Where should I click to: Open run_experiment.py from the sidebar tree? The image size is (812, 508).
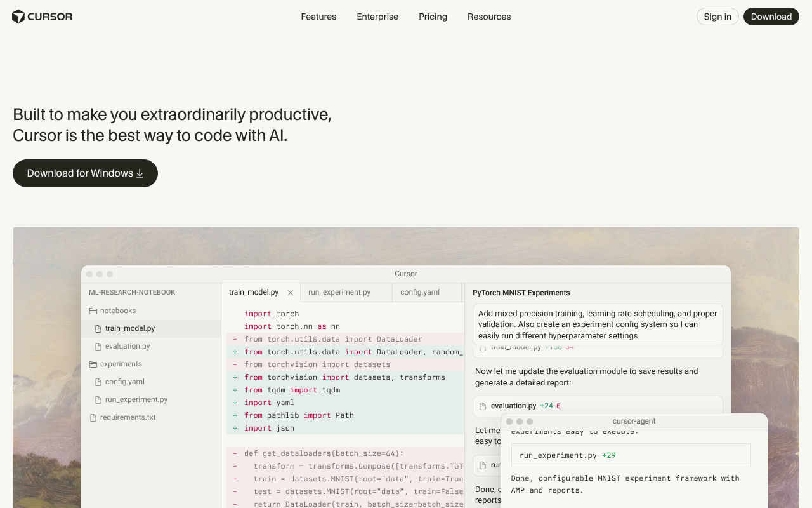136,400
